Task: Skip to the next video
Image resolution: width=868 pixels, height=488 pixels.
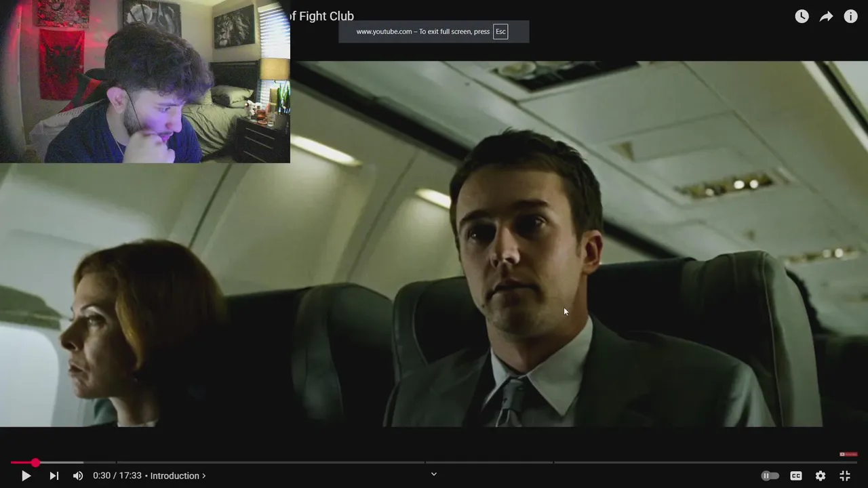Action: tap(54, 476)
